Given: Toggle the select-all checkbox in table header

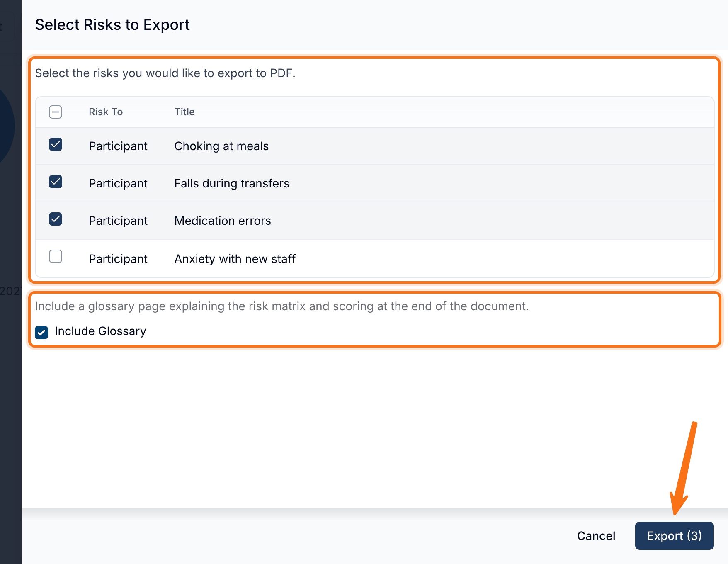Looking at the screenshot, I should pyautogui.click(x=56, y=112).
